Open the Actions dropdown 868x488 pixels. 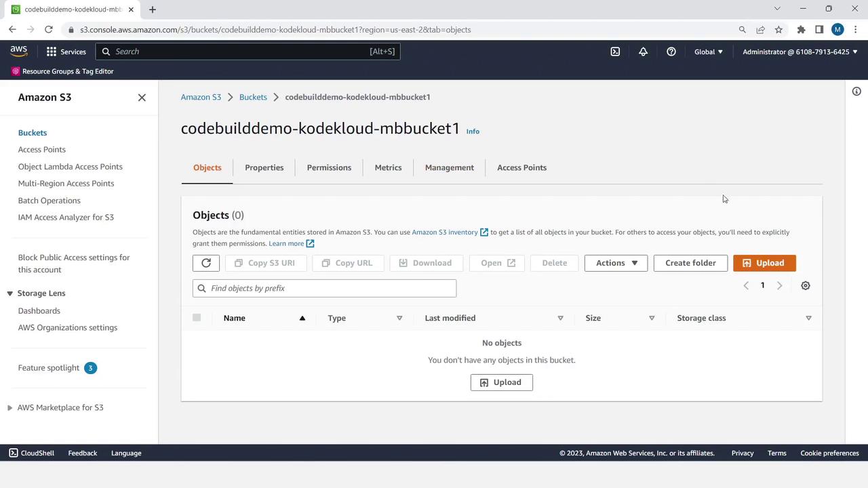tap(616, 263)
